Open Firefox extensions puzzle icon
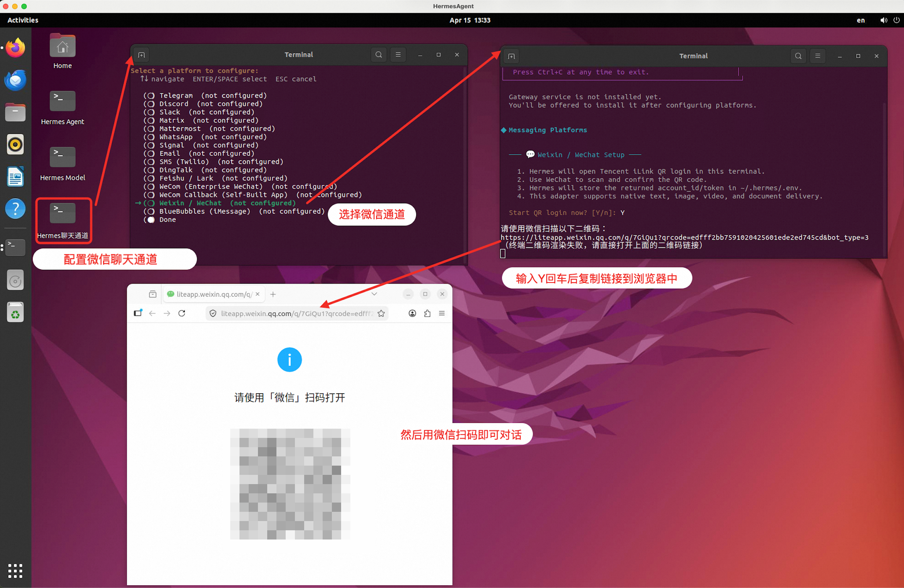This screenshot has width=904, height=588. pyautogui.click(x=427, y=313)
